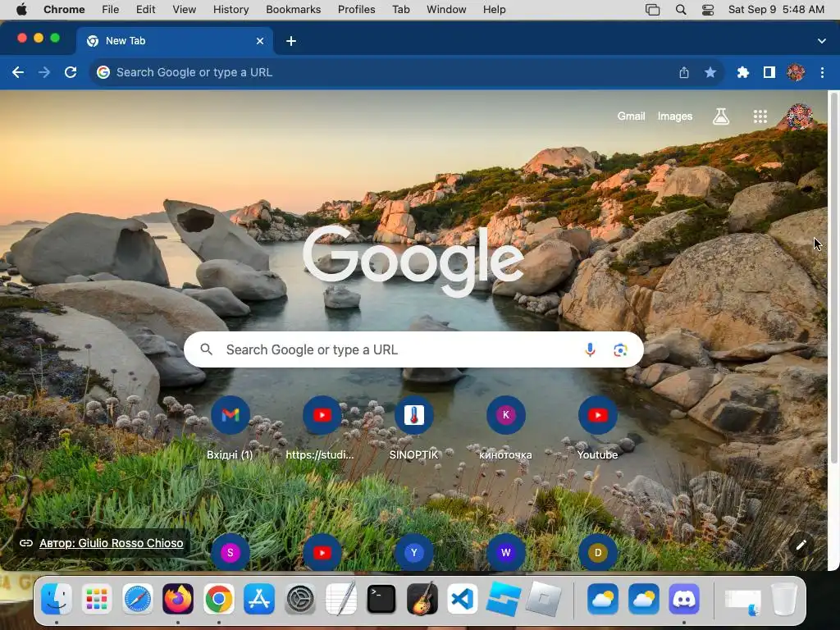Viewport: 840px width, 630px height.
Task: Open the History menu
Action: point(231,10)
